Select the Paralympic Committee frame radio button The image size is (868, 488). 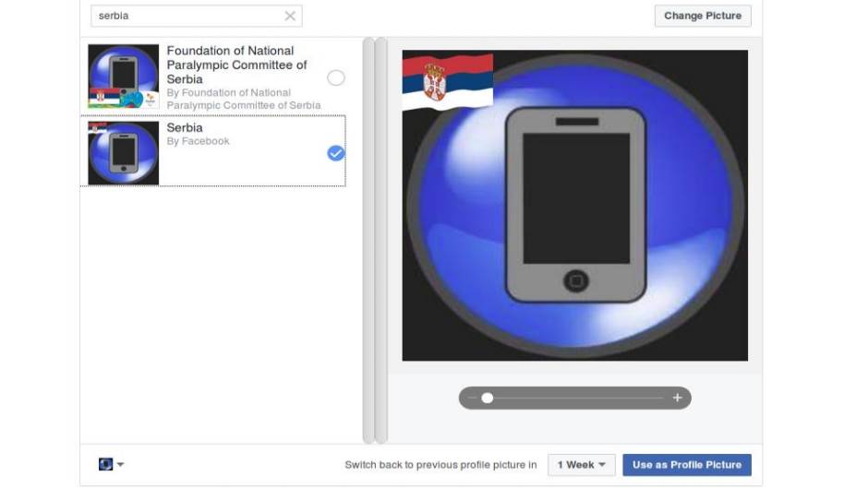point(336,77)
